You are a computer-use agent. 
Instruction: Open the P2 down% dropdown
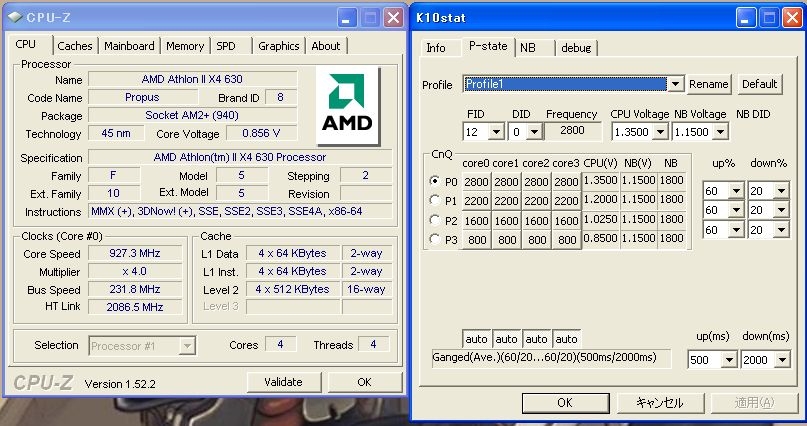[781, 229]
